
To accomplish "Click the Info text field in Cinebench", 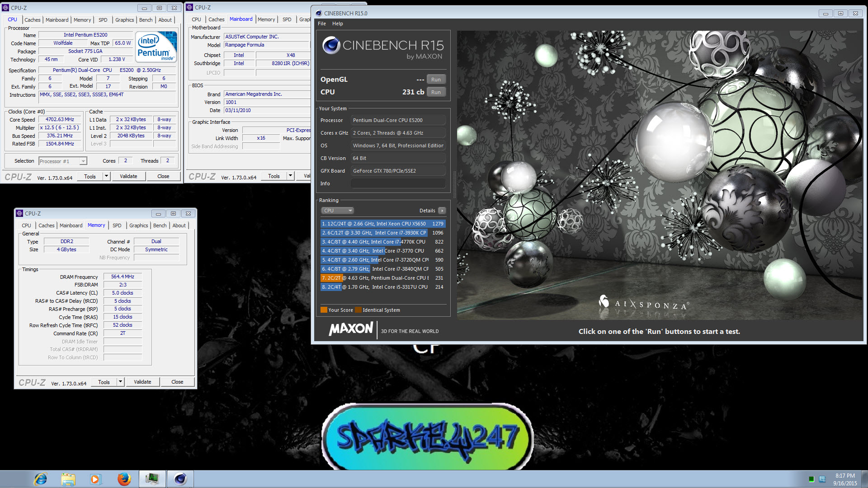I will coord(398,183).
